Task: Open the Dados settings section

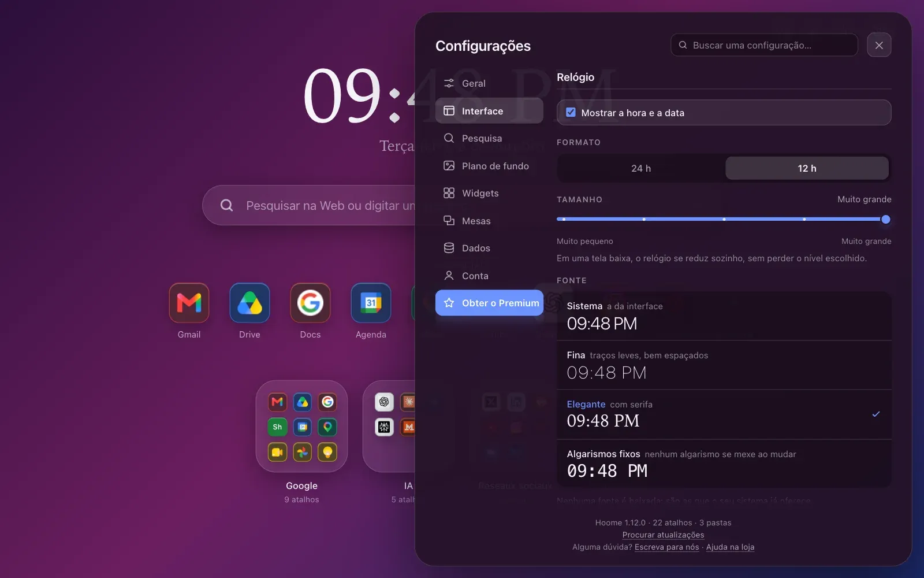Action: 489,248
